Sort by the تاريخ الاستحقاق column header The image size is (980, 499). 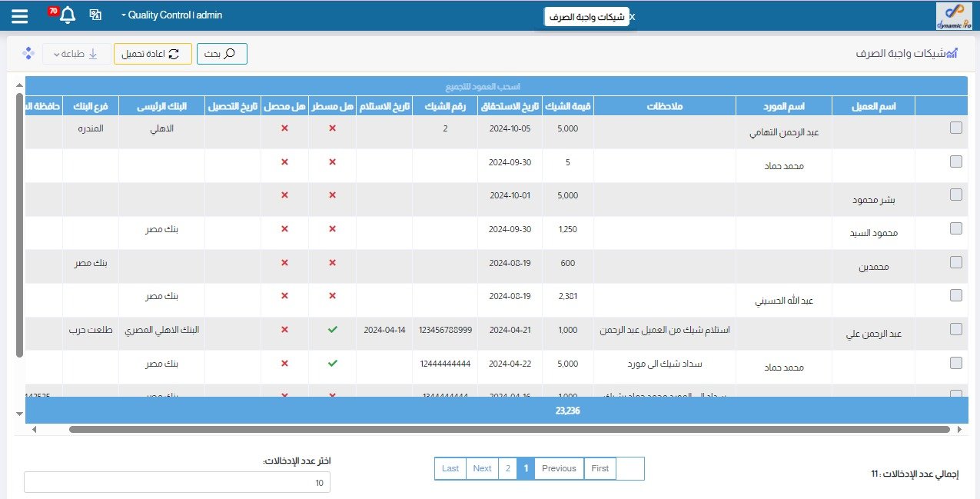[x=509, y=107]
